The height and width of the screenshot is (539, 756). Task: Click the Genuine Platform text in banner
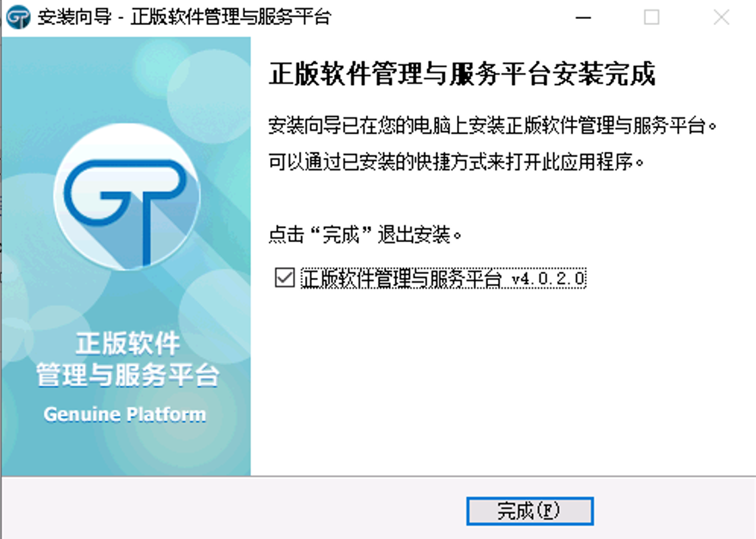pyautogui.click(x=125, y=414)
